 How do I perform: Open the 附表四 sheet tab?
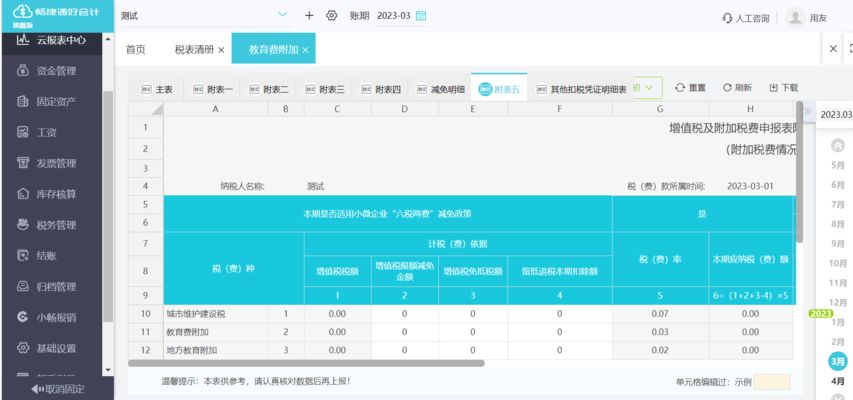[x=381, y=89]
